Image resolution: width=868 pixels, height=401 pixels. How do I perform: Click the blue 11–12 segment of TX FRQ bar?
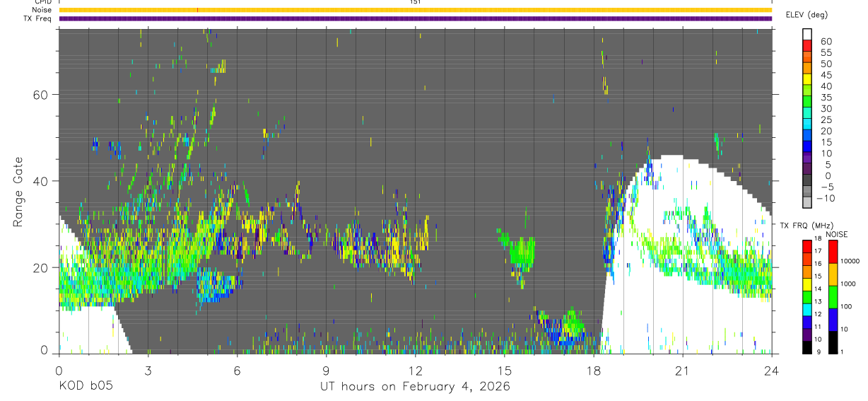[x=807, y=322]
